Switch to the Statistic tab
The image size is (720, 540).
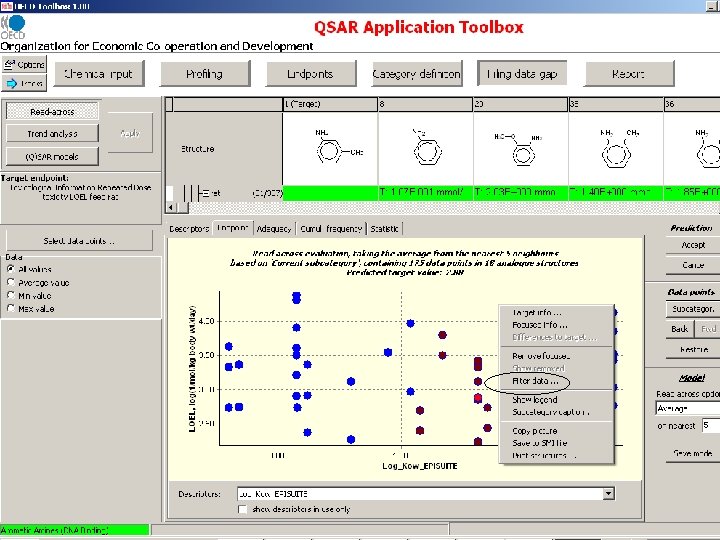pos(384,228)
